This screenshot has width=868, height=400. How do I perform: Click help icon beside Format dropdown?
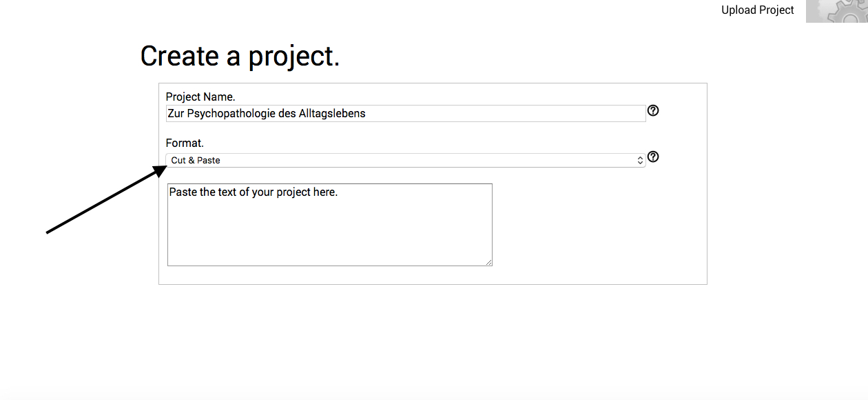(653, 157)
